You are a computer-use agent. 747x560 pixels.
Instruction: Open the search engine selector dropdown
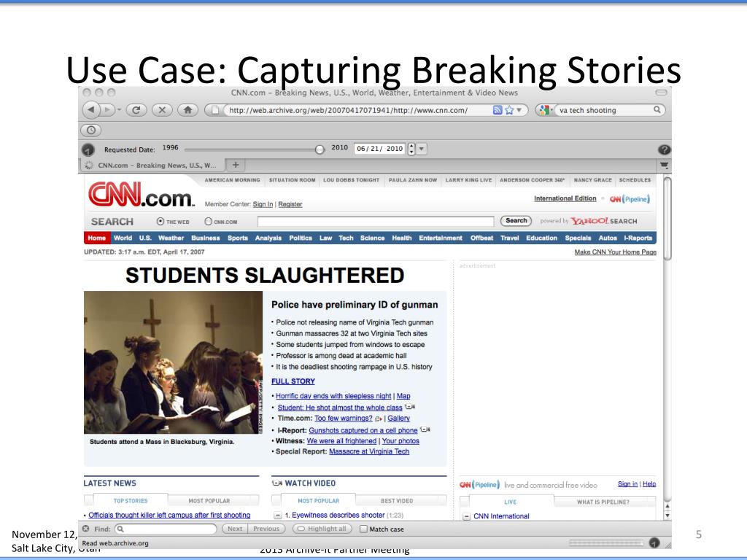[x=546, y=110]
